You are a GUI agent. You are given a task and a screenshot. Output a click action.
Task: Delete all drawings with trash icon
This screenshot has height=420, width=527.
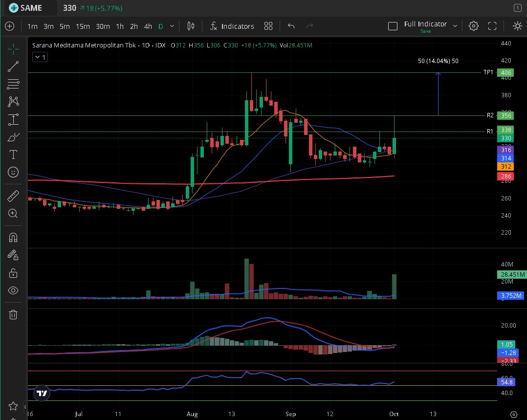pyautogui.click(x=13, y=314)
